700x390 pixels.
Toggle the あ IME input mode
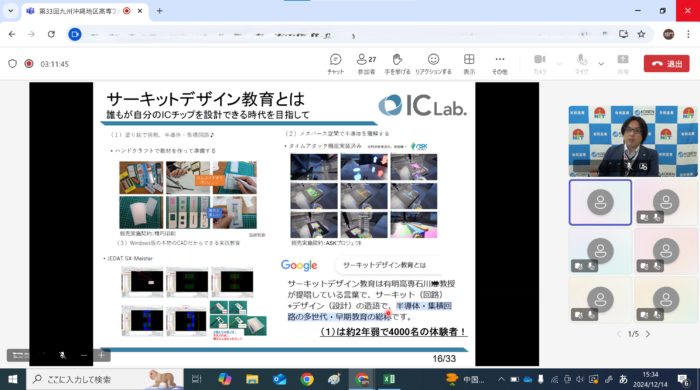coord(623,379)
